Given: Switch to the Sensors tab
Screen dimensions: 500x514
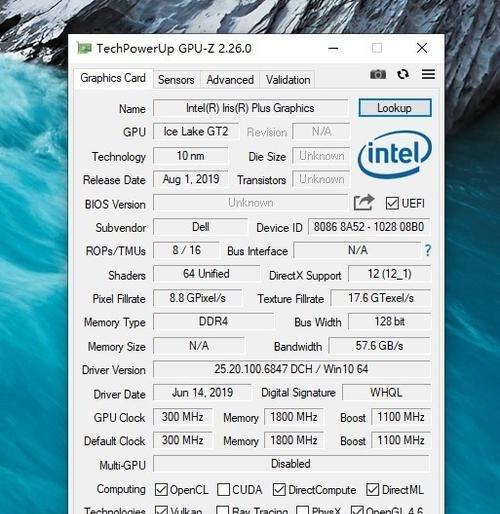Looking at the screenshot, I should click(176, 80).
